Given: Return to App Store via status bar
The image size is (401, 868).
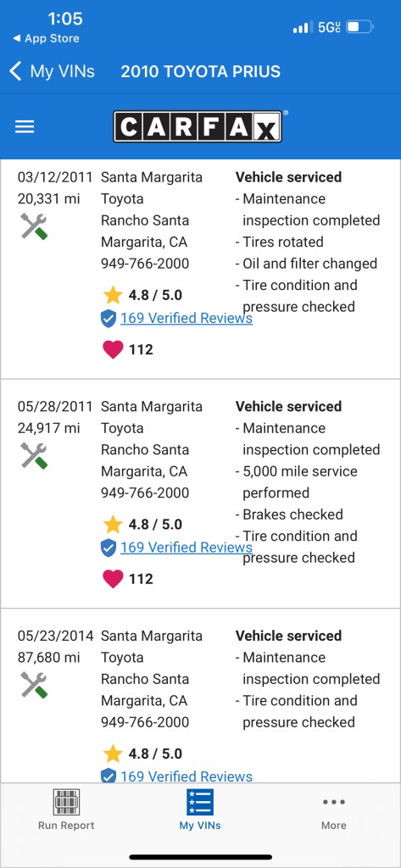Looking at the screenshot, I should point(46,39).
